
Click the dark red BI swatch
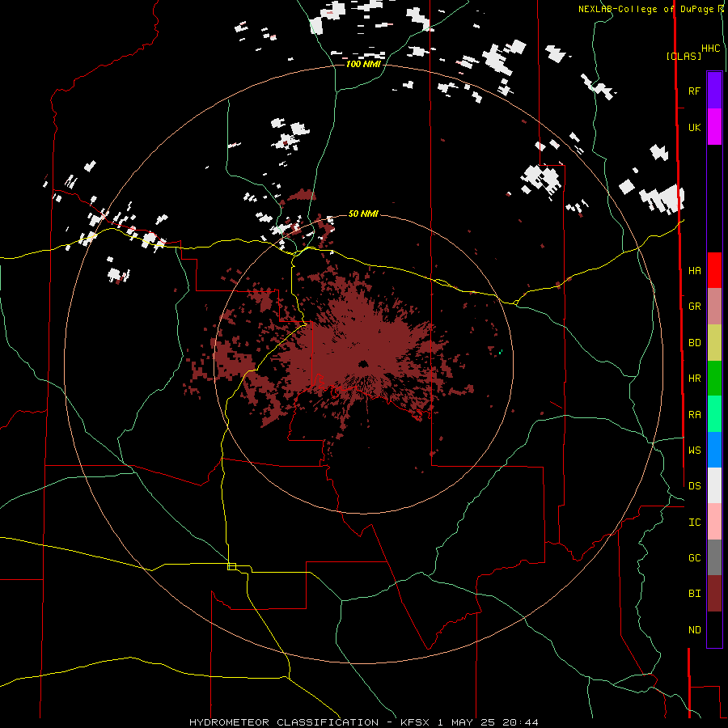pyautogui.click(x=714, y=594)
